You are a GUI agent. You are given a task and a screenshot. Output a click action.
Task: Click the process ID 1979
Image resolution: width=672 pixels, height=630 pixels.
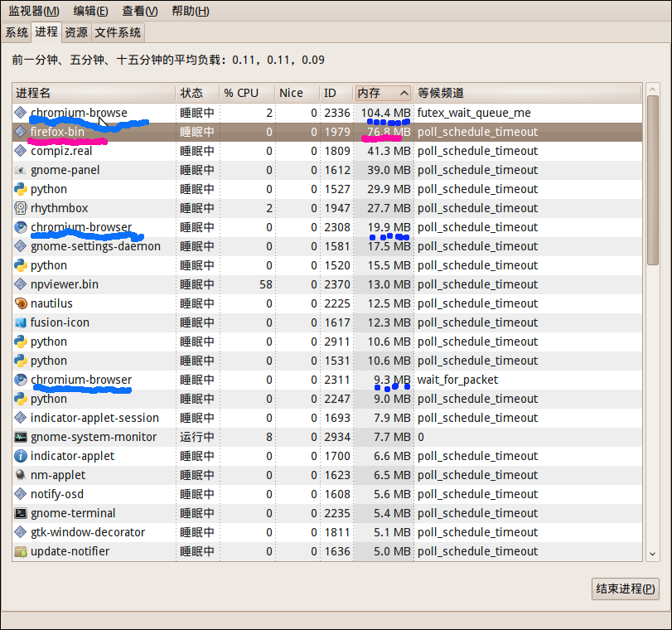click(x=337, y=132)
